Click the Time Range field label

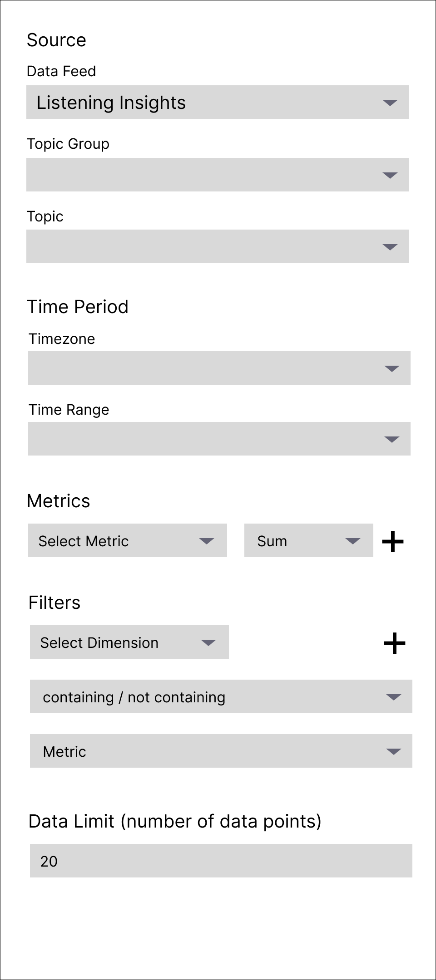[x=69, y=410]
